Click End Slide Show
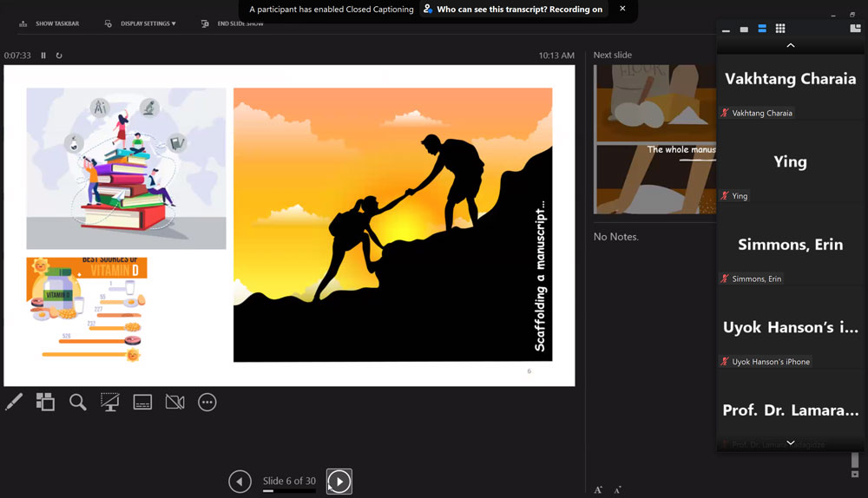 [232, 23]
